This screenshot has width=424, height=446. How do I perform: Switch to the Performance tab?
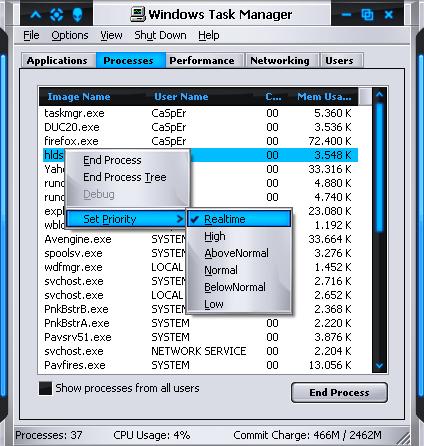pyautogui.click(x=202, y=61)
